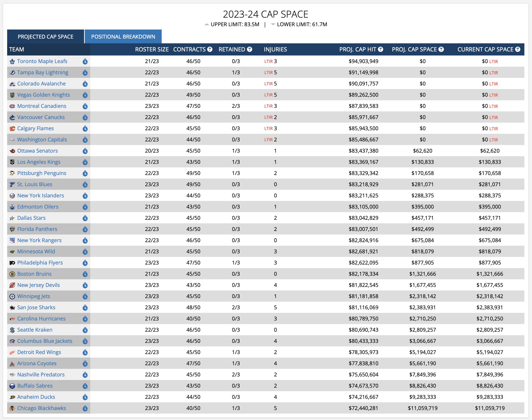
Task: Open the New York Rangers team link
Action: 39,240
